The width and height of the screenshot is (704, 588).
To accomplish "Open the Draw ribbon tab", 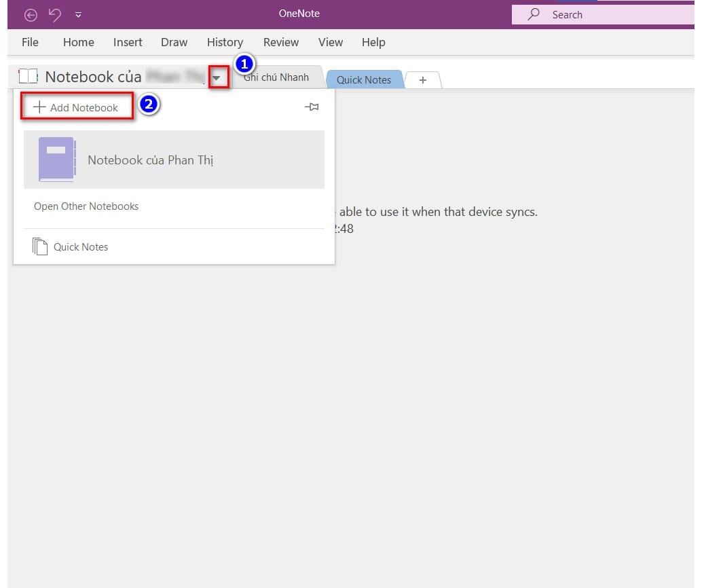I will pos(174,42).
